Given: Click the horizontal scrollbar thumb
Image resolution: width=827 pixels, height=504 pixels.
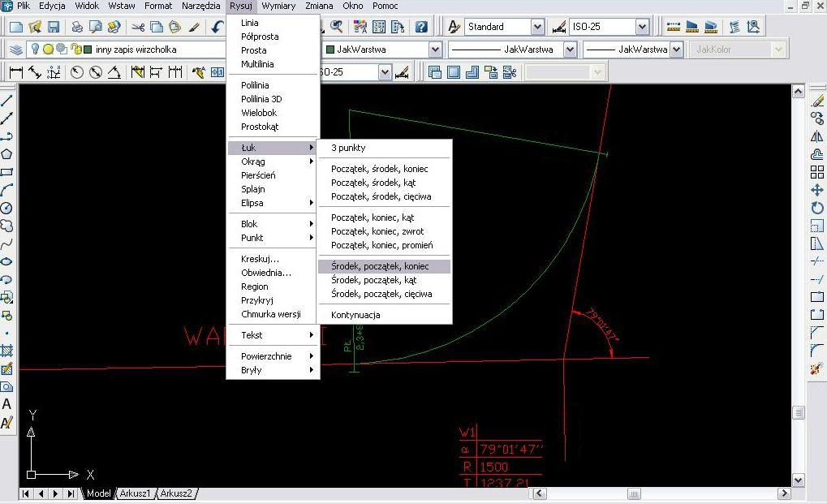Looking at the screenshot, I should tap(634, 494).
